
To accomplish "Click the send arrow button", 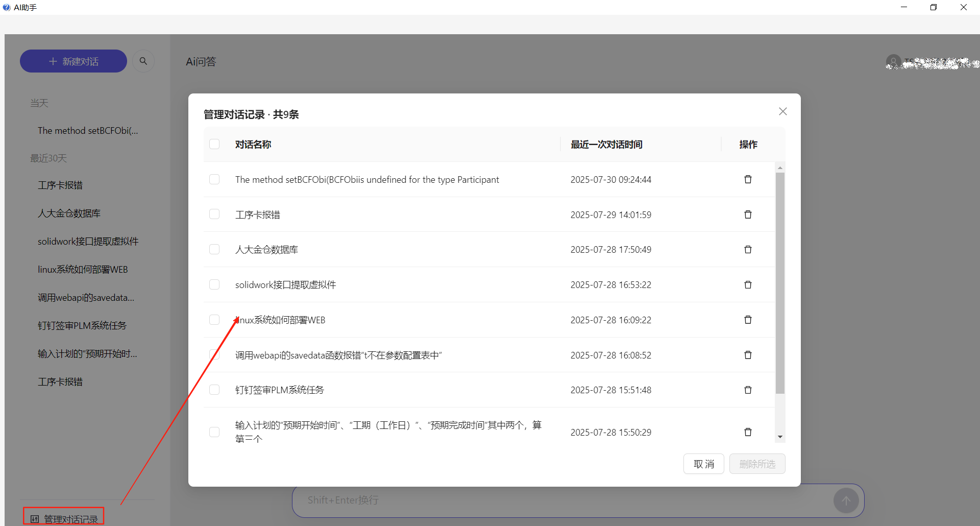I will [846, 500].
